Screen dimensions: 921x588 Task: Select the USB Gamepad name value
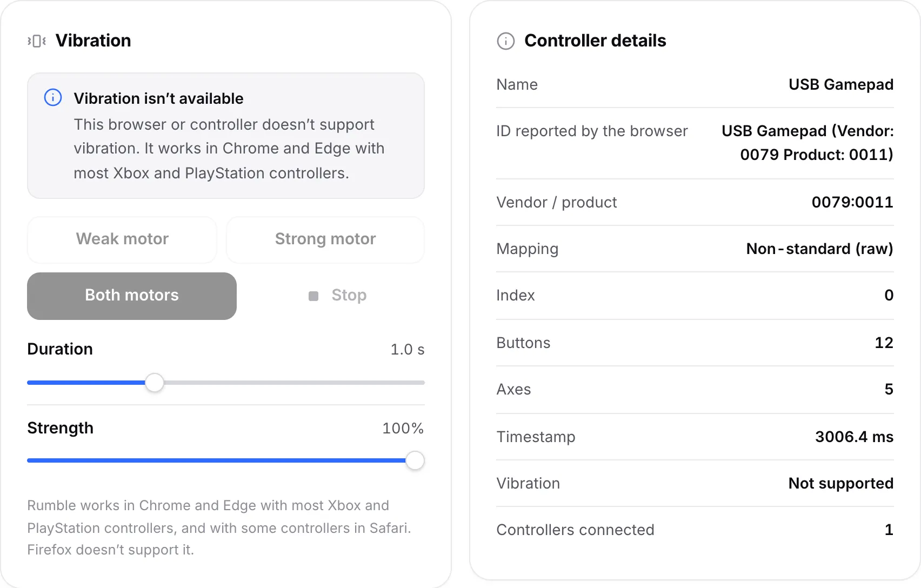pos(840,84)
